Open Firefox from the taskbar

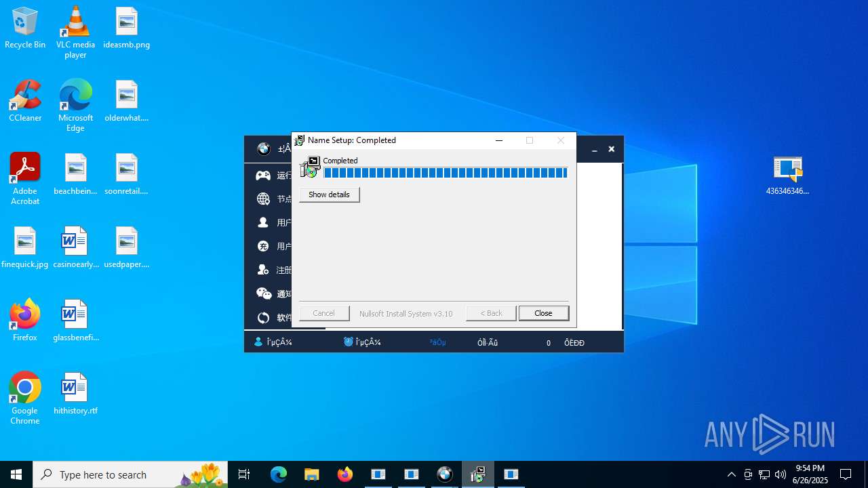coord(345,474)
